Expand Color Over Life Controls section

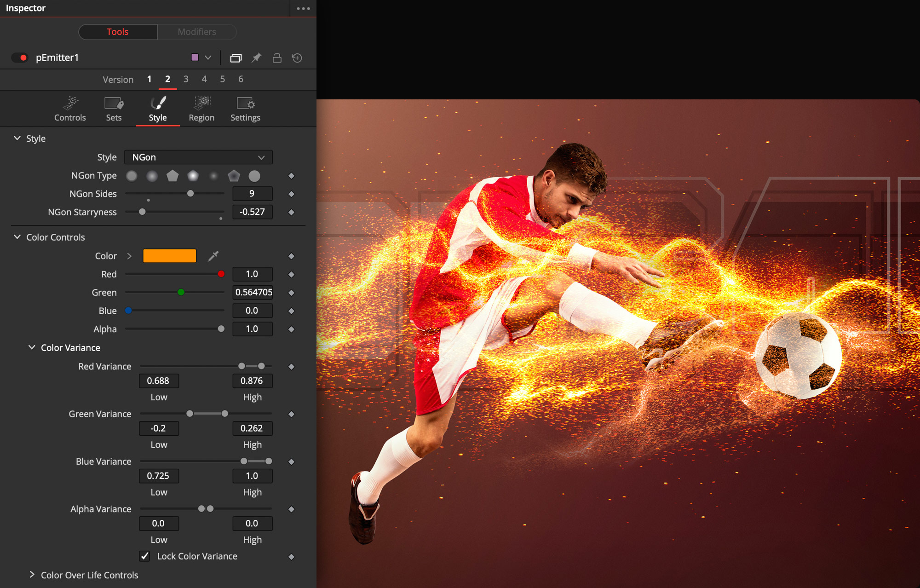(32, 575)
